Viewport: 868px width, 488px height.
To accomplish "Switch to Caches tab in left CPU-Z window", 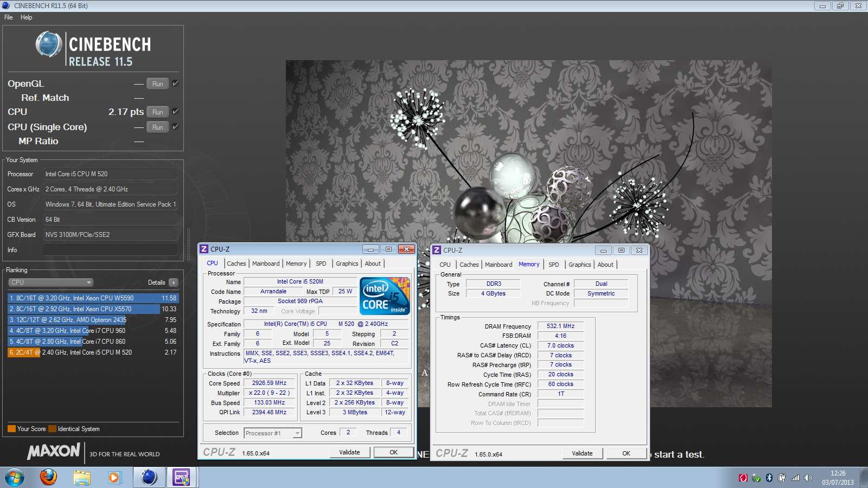I will (x=237, y=264).
